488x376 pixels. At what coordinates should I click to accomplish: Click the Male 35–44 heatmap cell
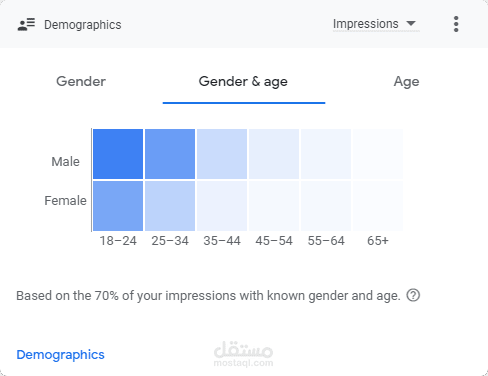pyautogui.click(x=222, y=154)
